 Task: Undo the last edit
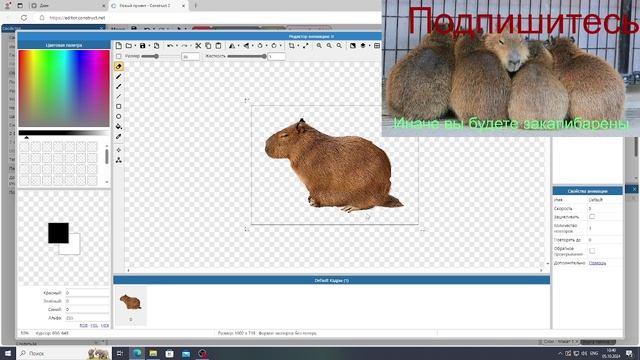[x=170, y=46]
